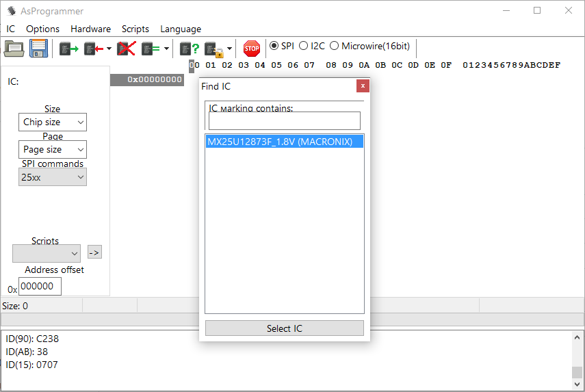Click the read IC chip icon
The image size is (585, 392).
point(68,49)
